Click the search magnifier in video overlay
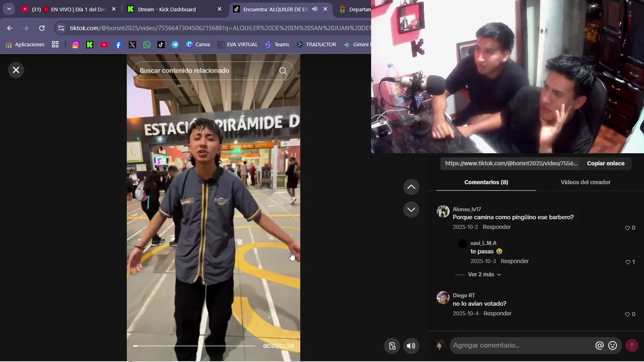 point(283,71)
